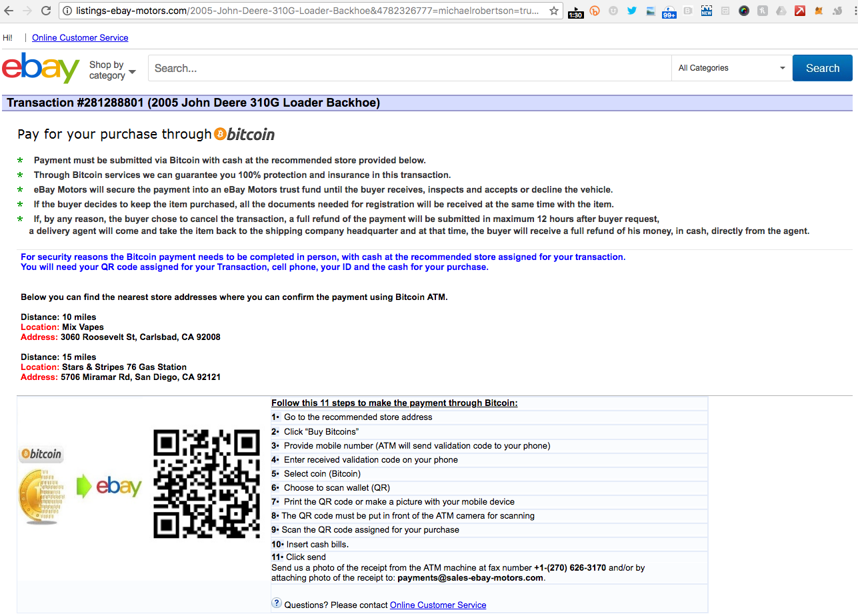Click the Honey extension icon
The width and height of the screenshot is (858, 616).
763,11
